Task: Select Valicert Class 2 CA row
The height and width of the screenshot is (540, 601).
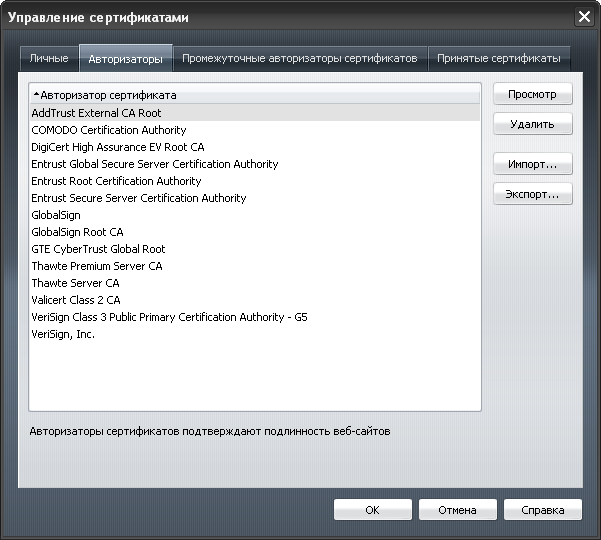Action: 76,300
